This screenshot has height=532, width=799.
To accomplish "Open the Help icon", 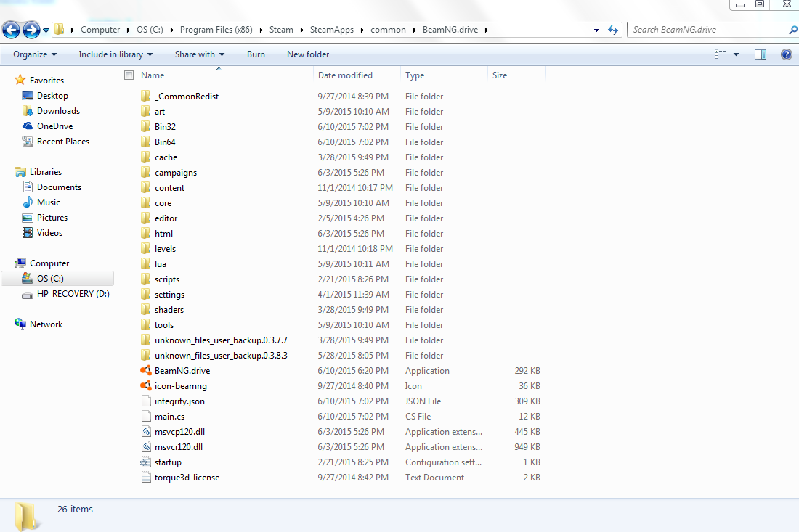I will (786, 54).
